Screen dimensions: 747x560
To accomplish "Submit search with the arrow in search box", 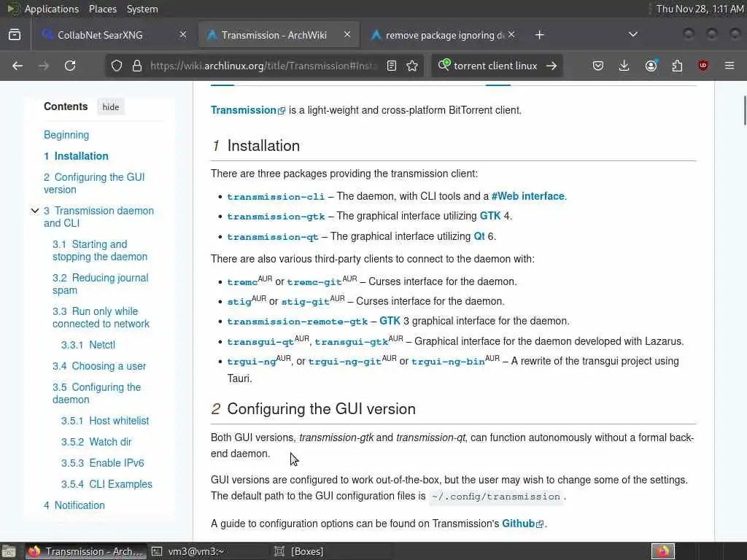I will click(x=551, y=66).
